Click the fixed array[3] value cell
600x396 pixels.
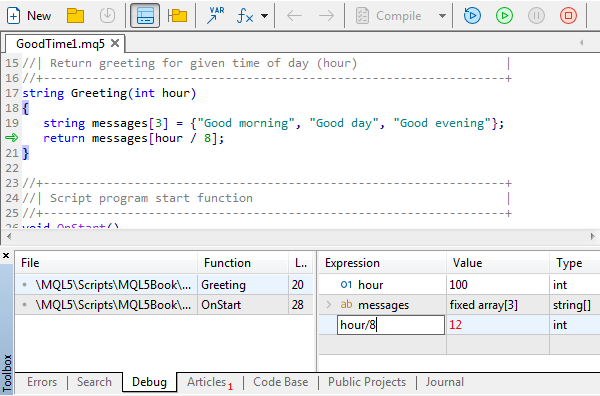click(x=498, y=305)
